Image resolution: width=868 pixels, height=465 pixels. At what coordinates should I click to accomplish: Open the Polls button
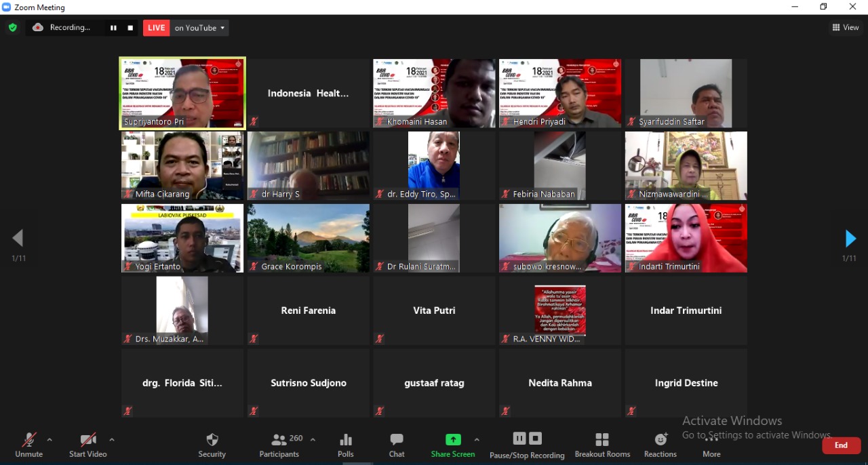(346, 445)
